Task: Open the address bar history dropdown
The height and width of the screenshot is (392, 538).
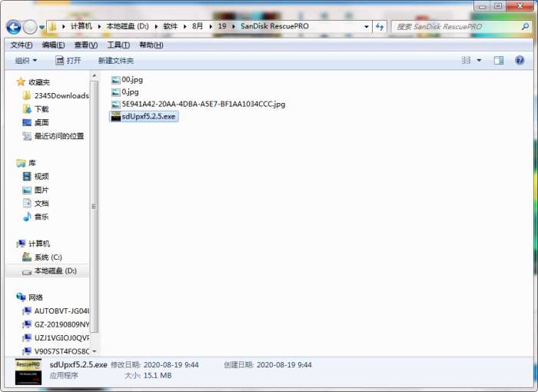Action: 367,26
